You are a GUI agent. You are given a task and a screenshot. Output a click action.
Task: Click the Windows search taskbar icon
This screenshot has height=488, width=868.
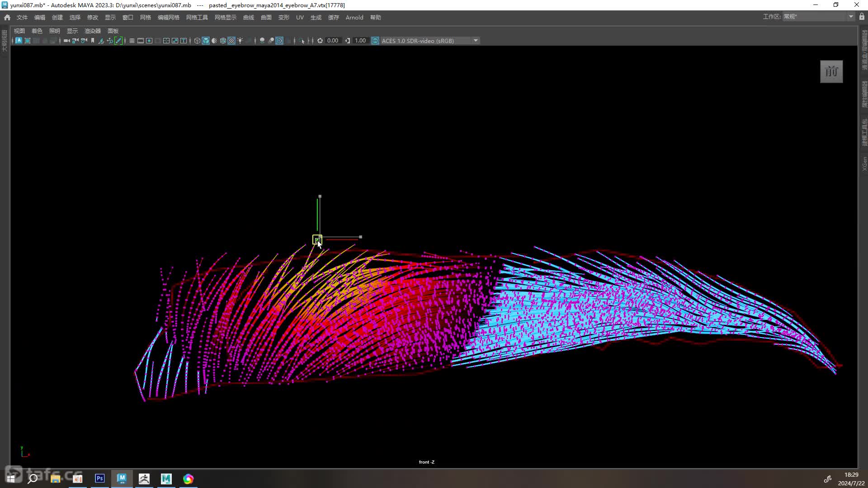pos(33,479)
